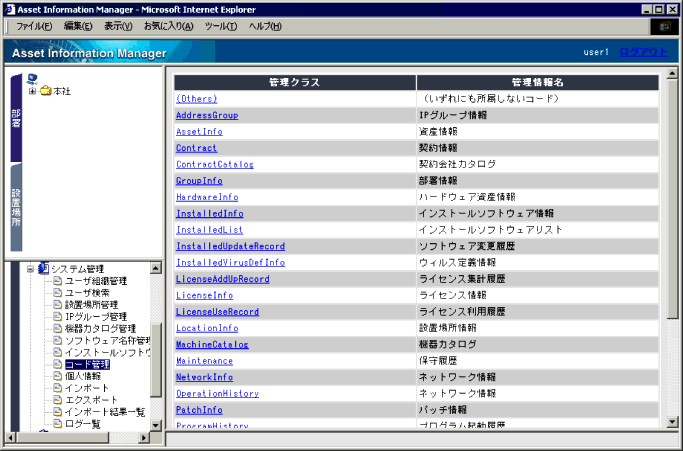683x451 pixels.
Task: Open the MachineCatalog link
Action: [x=212, y=345]
